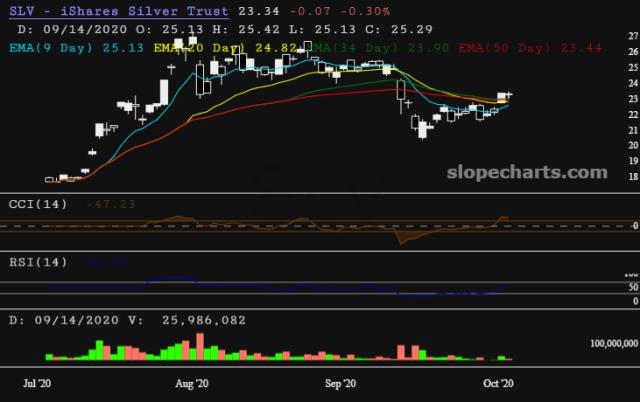
Task: Click the RSI axis label 50
Action: pos(632,287)
